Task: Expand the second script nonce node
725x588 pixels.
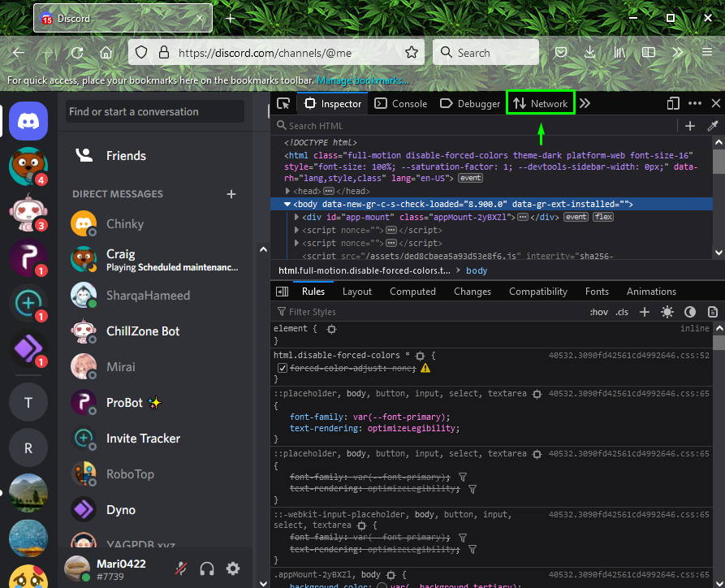Action: click(x=297, y=243)
